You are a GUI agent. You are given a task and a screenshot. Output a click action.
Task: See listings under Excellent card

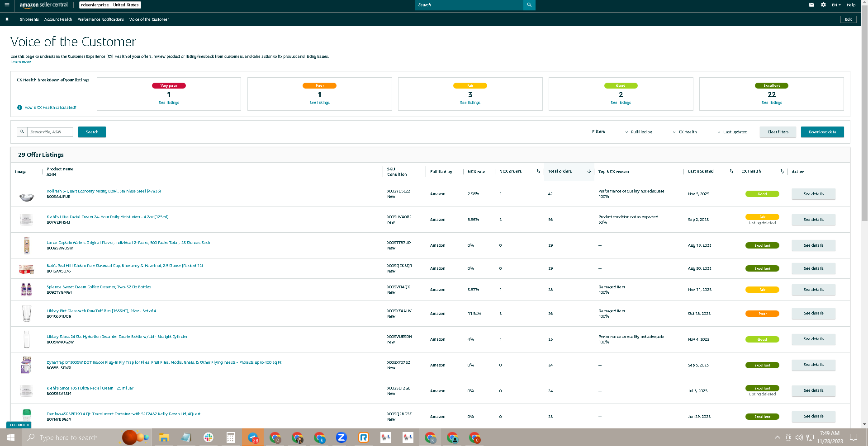[x=772, y=103]
